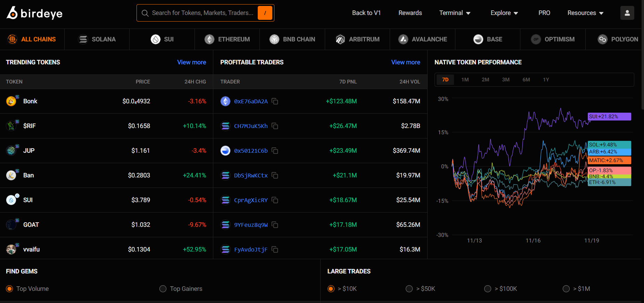This screenshot has width=644, height=303.
Task: Copy trader address FyAvdoJtjF
Action: point(275,249)
